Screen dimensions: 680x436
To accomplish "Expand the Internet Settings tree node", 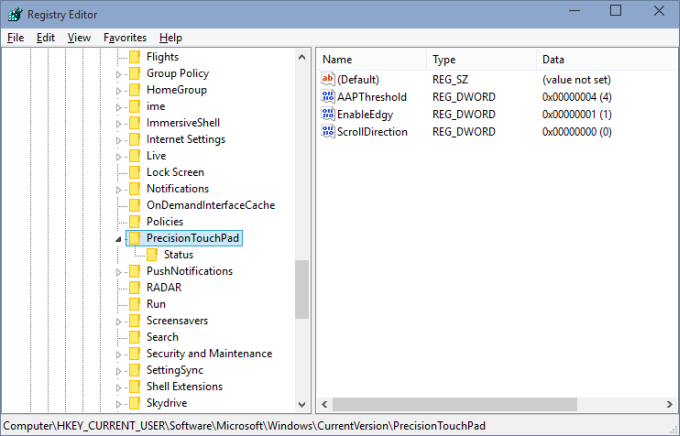I will 119,139.
